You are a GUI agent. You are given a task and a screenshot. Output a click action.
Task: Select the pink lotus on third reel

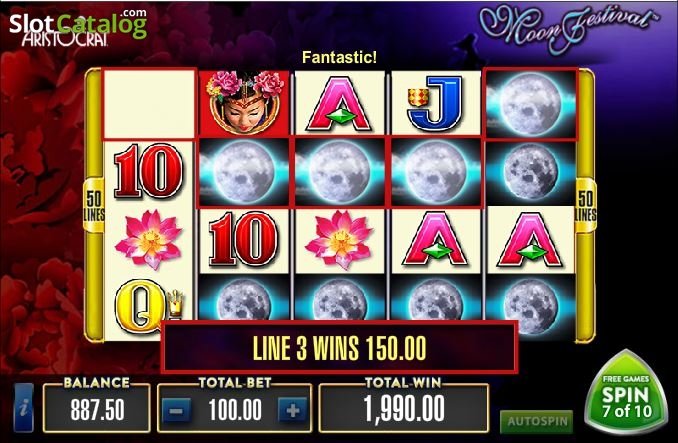tap(339, 239)
